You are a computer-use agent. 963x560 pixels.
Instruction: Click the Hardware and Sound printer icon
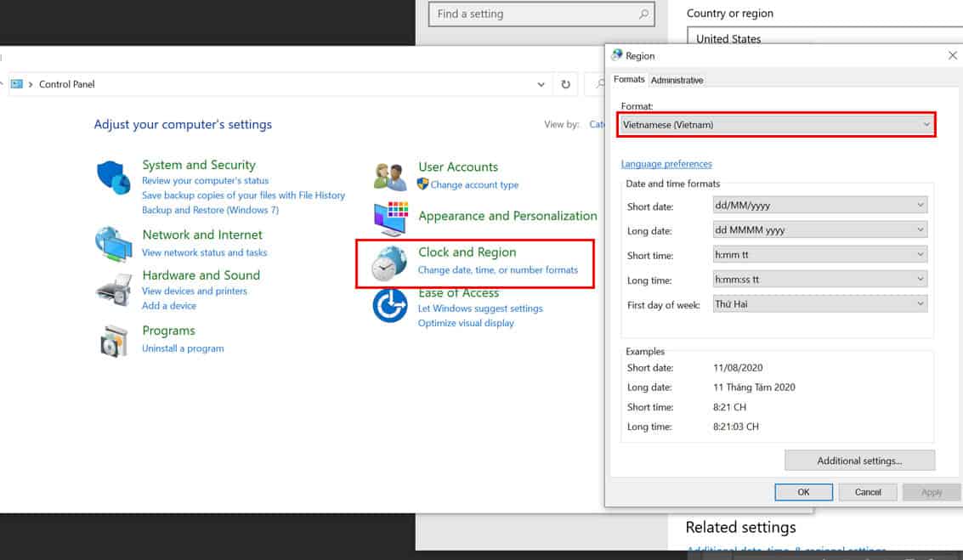[113, 290]
